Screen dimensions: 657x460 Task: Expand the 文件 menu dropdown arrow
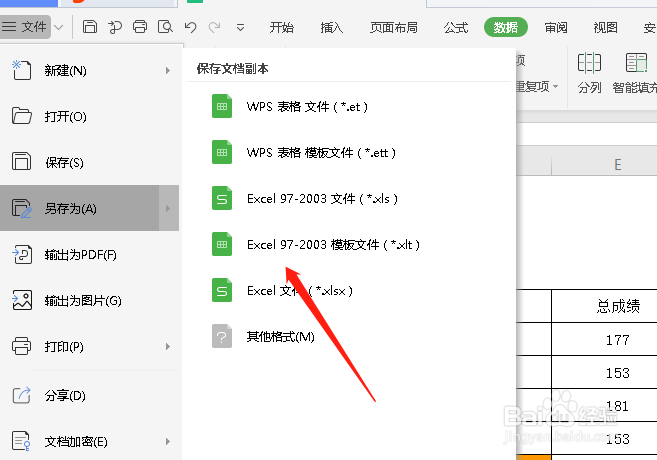(x=59, y=28)
